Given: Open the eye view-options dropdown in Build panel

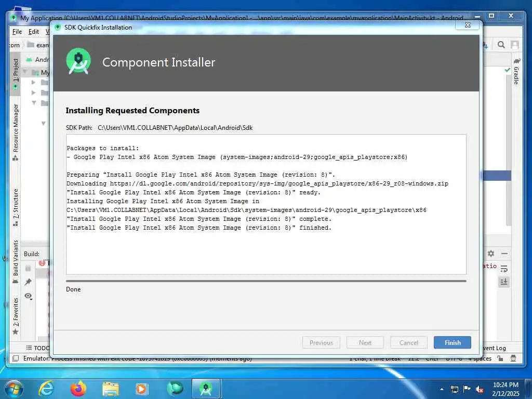Looking at the screenshot, I should (x=29, y=296).
